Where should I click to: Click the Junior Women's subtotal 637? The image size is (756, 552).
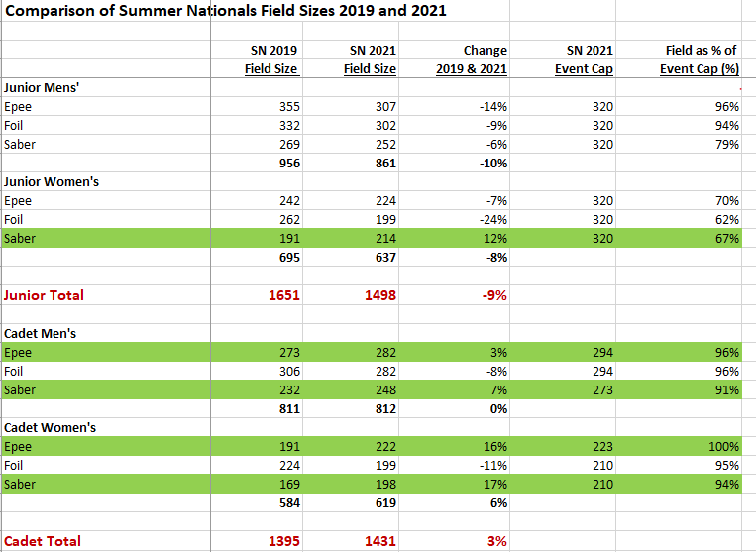tap(385, 257)
